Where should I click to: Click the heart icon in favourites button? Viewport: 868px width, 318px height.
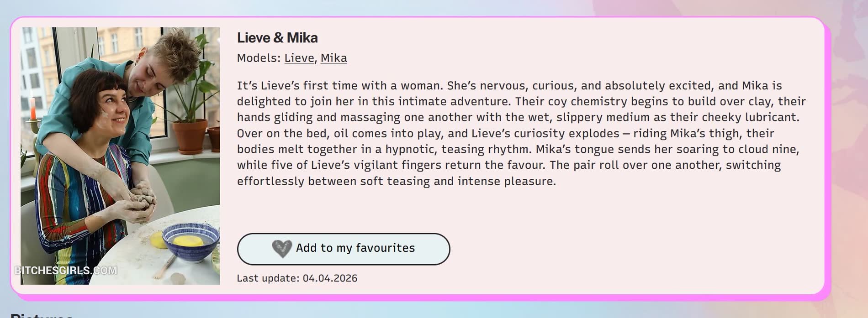tap(282, 248)
